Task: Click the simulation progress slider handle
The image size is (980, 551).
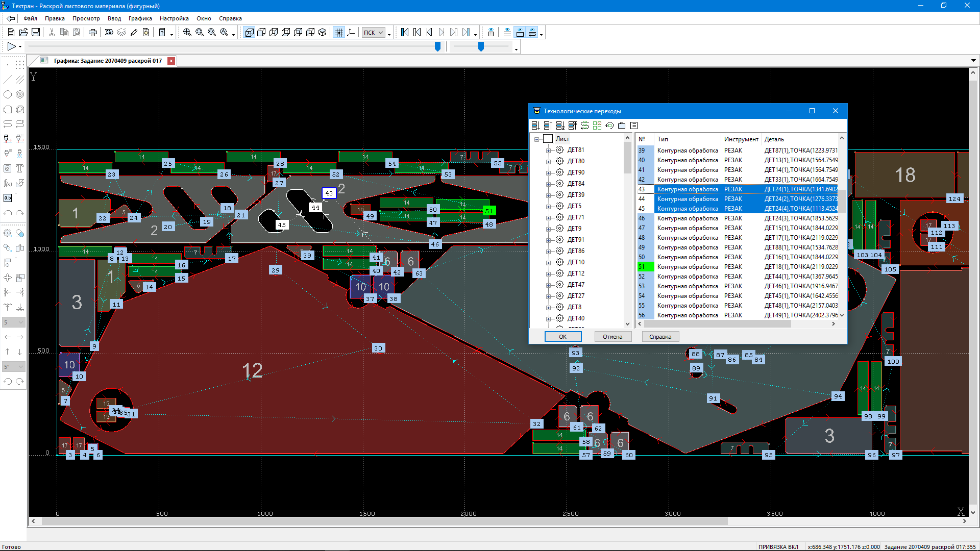Action: point(437,46)
